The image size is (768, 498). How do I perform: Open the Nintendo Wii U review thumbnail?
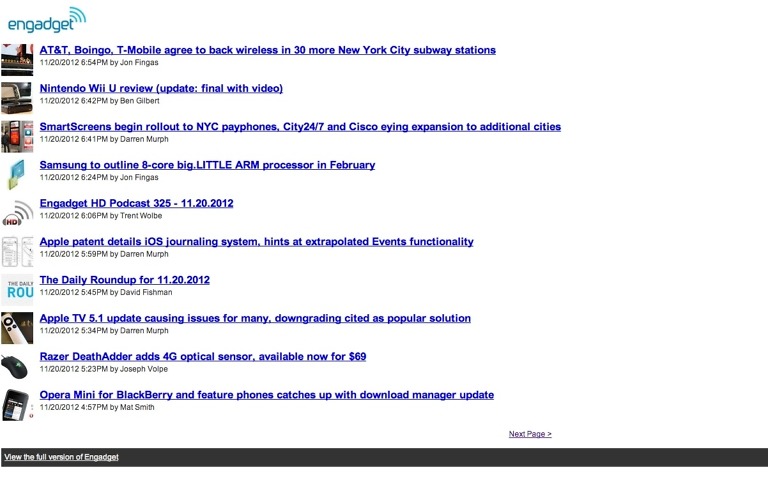click(x=17, y=98)
